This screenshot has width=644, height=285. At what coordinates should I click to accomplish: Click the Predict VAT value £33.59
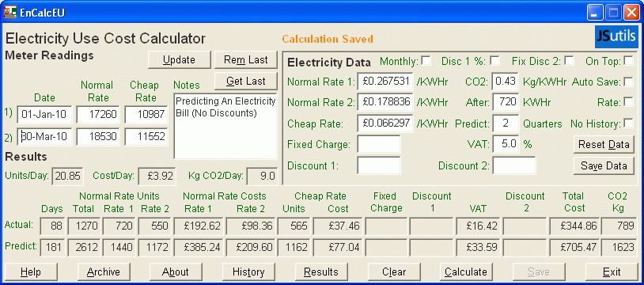coord(479,247)
